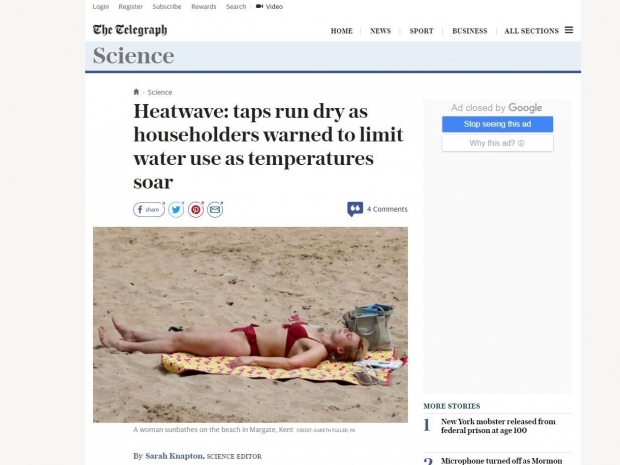620x465 pixels.
Task: Click The Telegraph logo
Action: (x=130, y=30)
